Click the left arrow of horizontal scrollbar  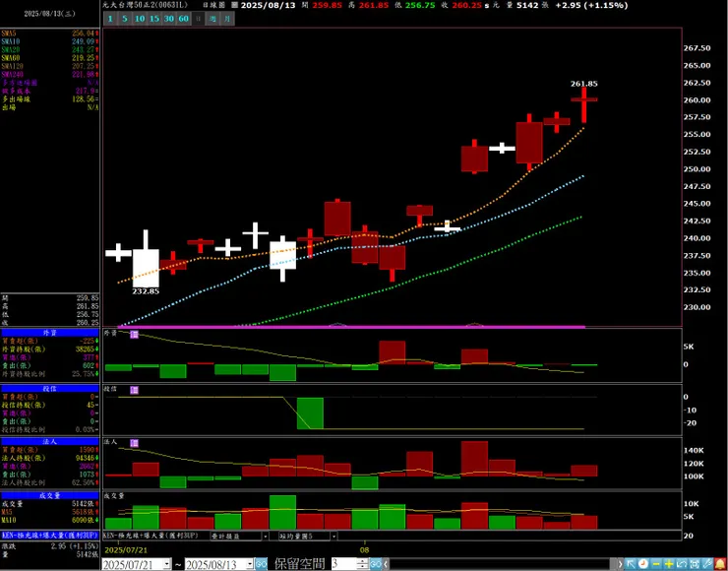coord(386,564)
